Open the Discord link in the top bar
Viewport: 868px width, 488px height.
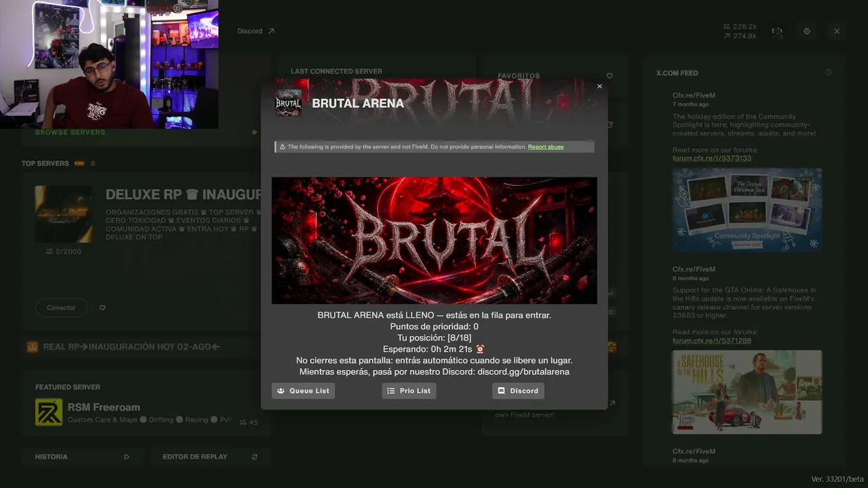(x=256, y=31)
